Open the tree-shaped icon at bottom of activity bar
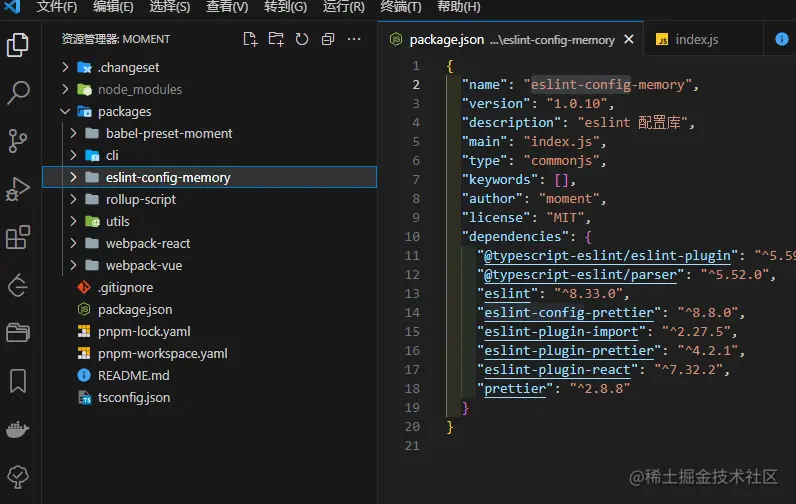The width and height of the screenshot is (796, 504). (18, 477)
